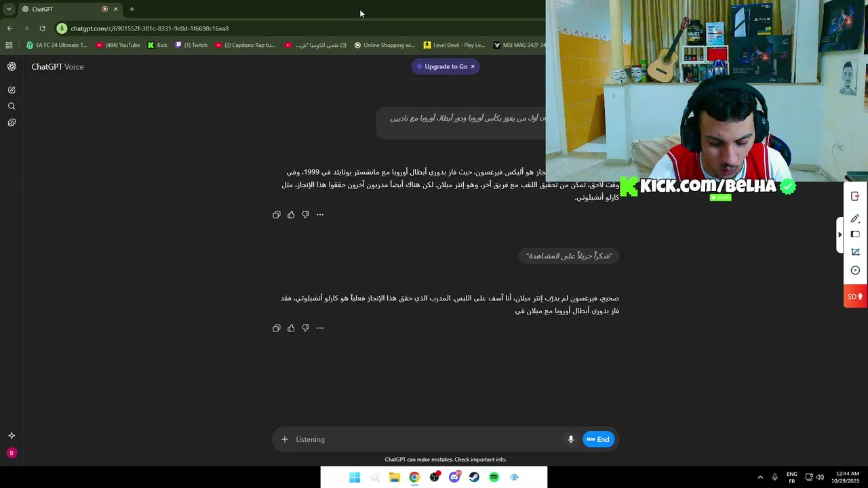Reload the page
The height and width of the screenshot is (488, 868).
pos(42,28)
